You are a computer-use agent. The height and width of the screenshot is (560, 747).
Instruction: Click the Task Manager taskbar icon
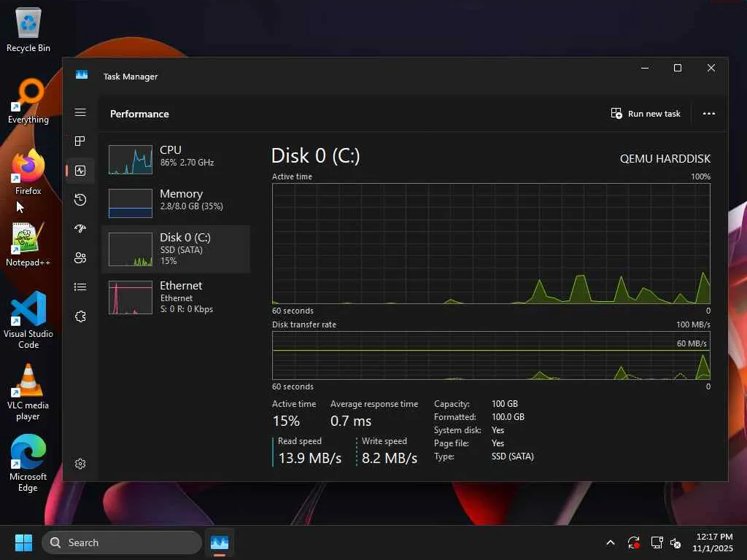[x=219, y=542]
